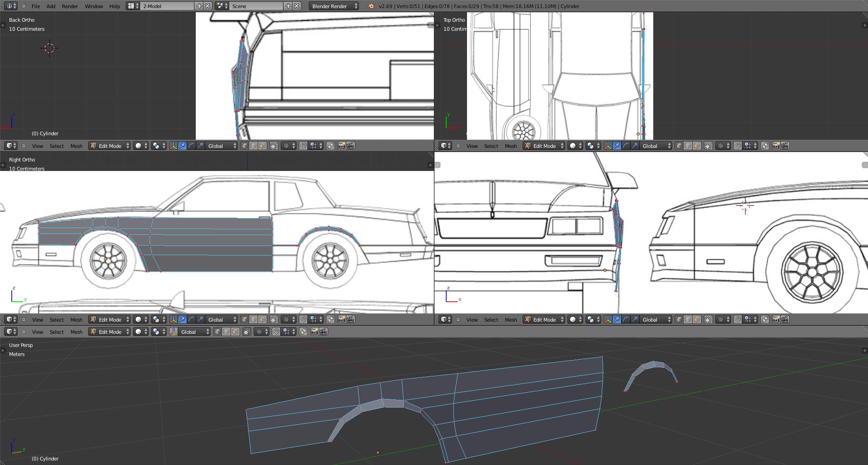The height and width of the screenshot is (465, 868).
Task: Open the screen layout browse dropdown
Action: (x=132, y=6)
